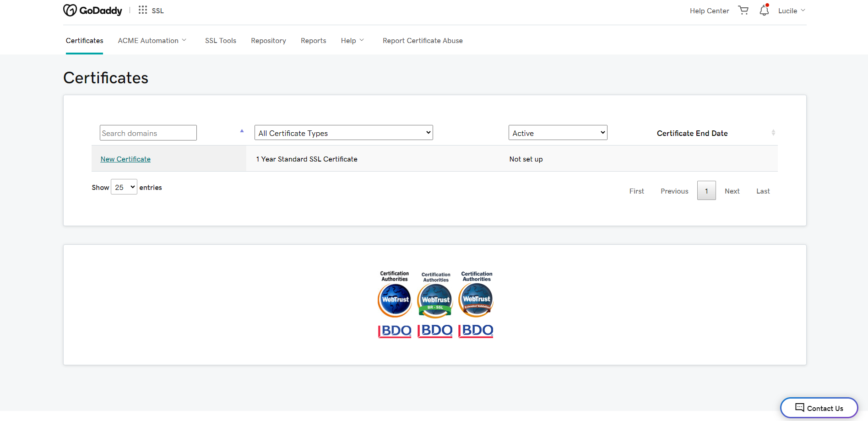Viewport: 868px width, 421px height.
Task: Open the Reports tab
Action: pos(313,40)
